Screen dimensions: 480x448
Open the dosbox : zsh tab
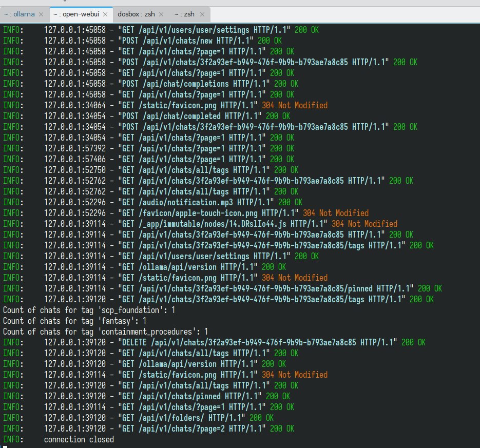136,14
